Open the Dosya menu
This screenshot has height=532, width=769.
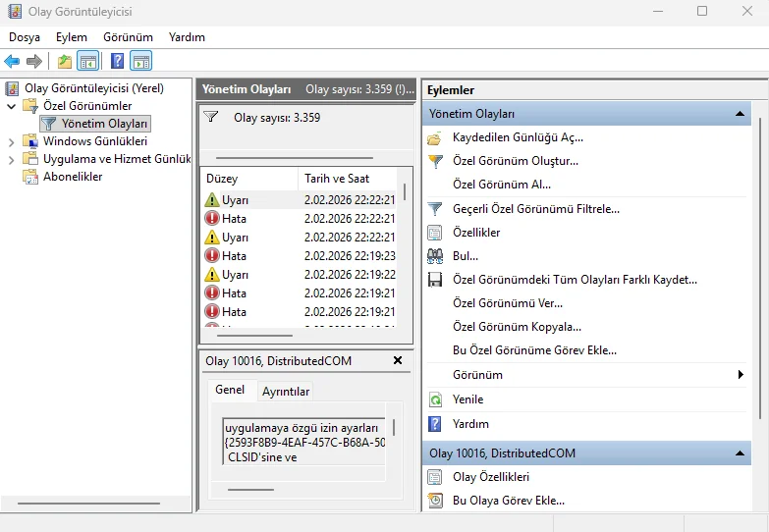coord(25,37)
